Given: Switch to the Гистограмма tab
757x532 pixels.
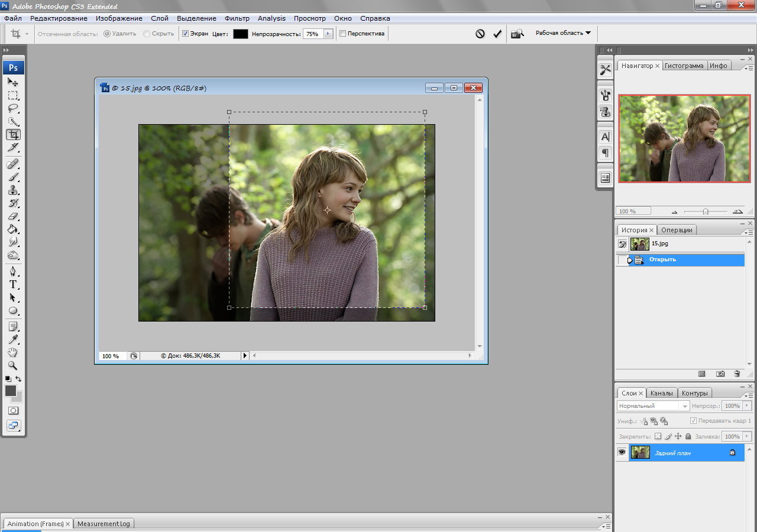Looking at the screenshot, I should pos(684,66).
